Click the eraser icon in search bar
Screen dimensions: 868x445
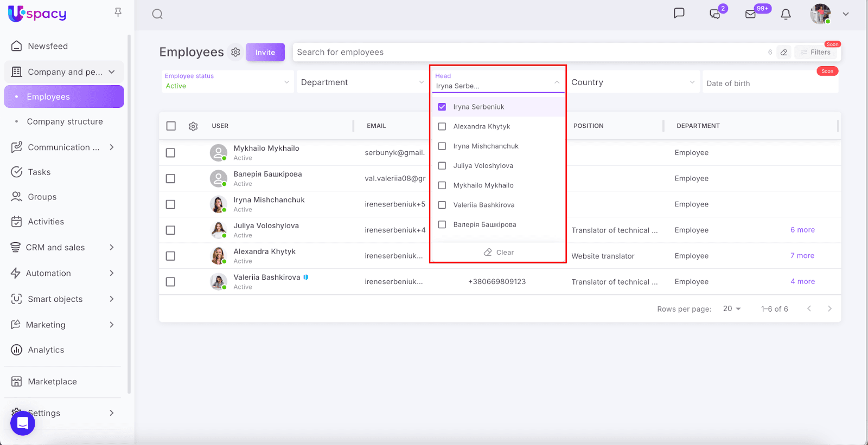click(x=784, y=53)
